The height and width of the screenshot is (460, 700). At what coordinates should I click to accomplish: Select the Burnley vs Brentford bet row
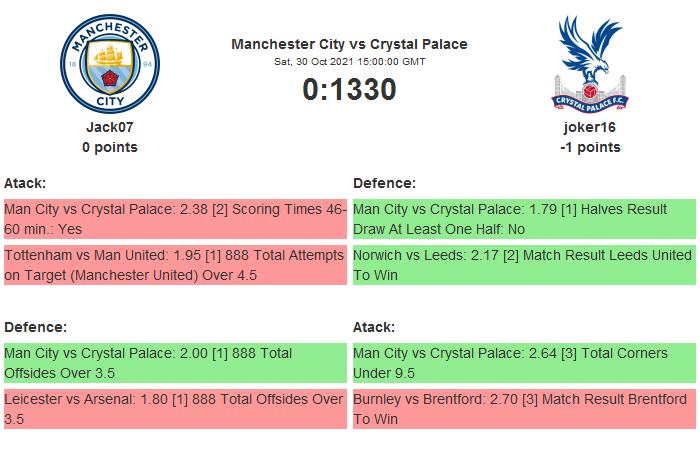click(x=524, y=408)
